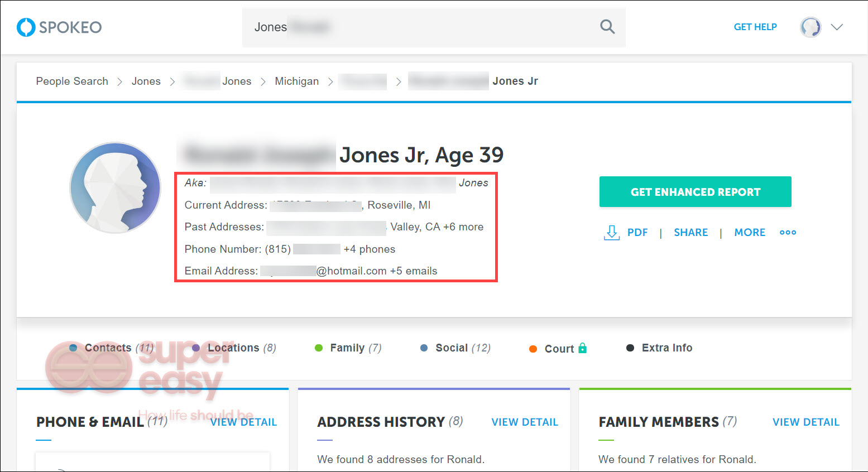
Task: View detail for Family Members
Action: (806, 422)
